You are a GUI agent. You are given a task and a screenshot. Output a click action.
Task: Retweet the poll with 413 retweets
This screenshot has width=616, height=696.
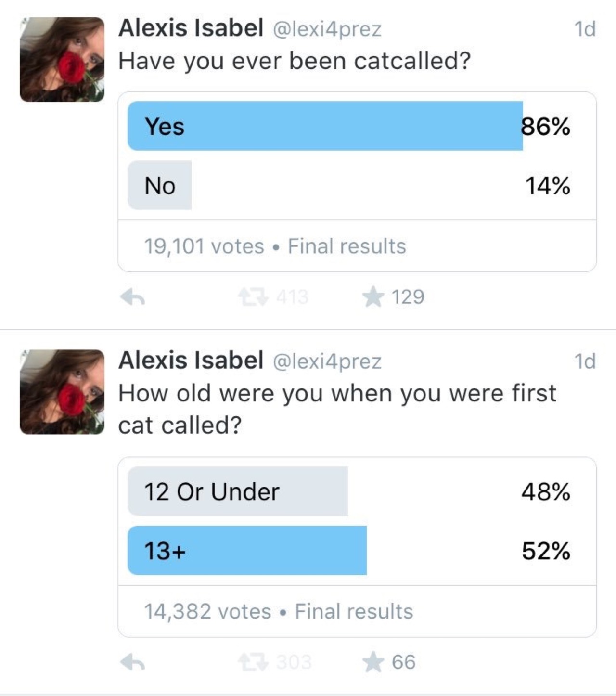(x=253, y=297)
